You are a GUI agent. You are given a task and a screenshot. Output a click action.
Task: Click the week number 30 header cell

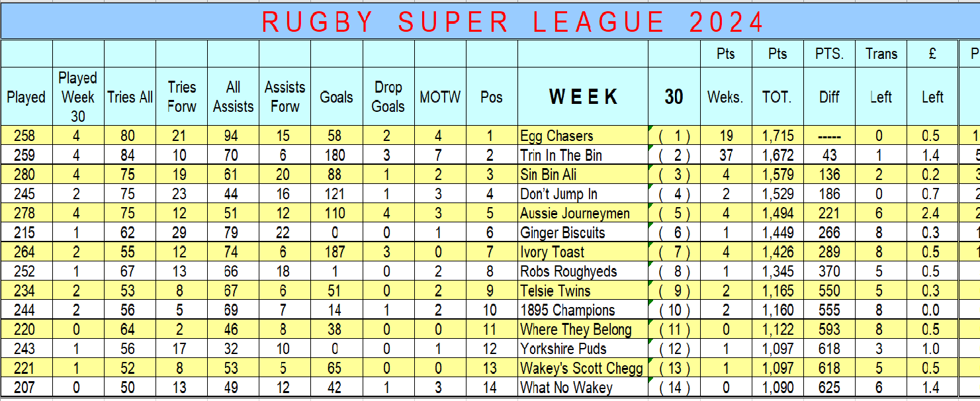pyautogui.click(x=674, y=97)
